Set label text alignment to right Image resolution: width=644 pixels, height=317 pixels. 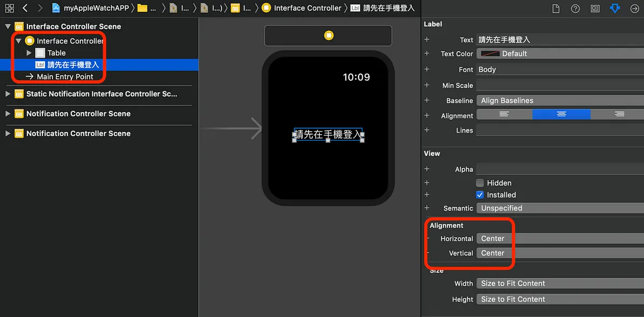(619, 114)
